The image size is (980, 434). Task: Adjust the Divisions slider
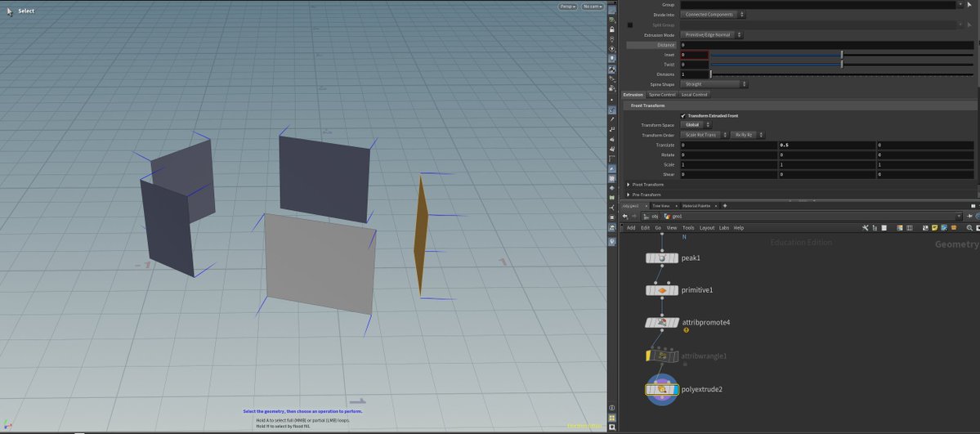tap(841, 74)
